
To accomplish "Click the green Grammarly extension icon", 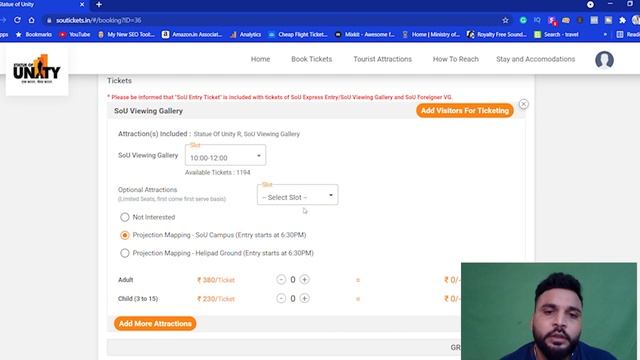I will click(x=523, y=20).
